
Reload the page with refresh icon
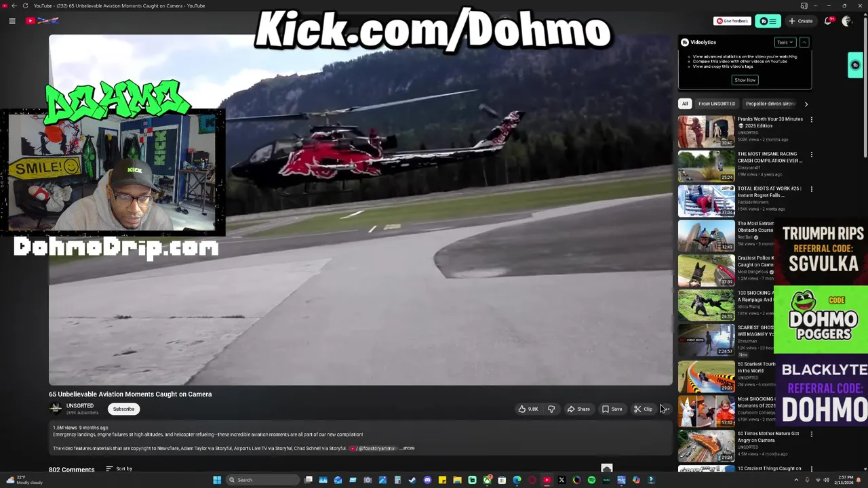(25, 5)
